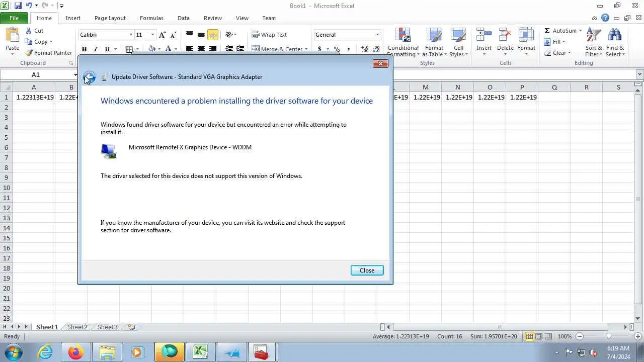Apply italic formatting
The image size is (644, 362).
[x=96, y=49]
